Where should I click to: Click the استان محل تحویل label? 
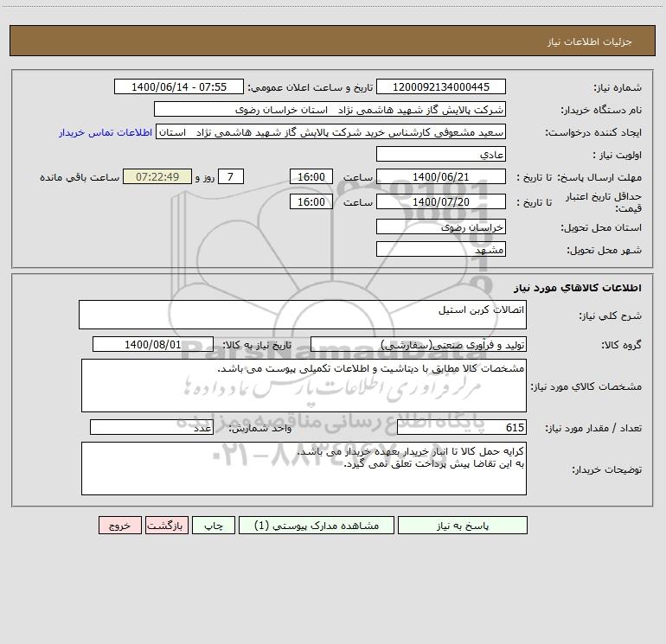pos(601,227)
